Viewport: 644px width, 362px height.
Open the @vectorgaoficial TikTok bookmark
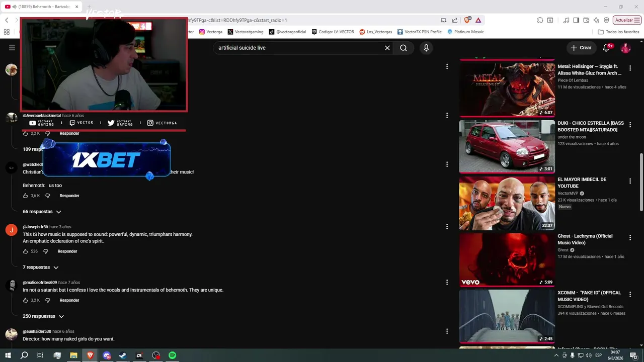(287, 32)
